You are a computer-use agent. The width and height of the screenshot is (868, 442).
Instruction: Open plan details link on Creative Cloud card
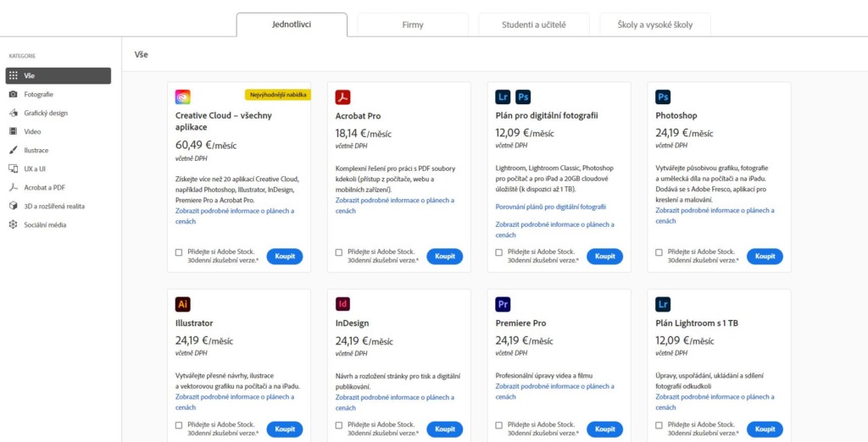coord(235,216)
